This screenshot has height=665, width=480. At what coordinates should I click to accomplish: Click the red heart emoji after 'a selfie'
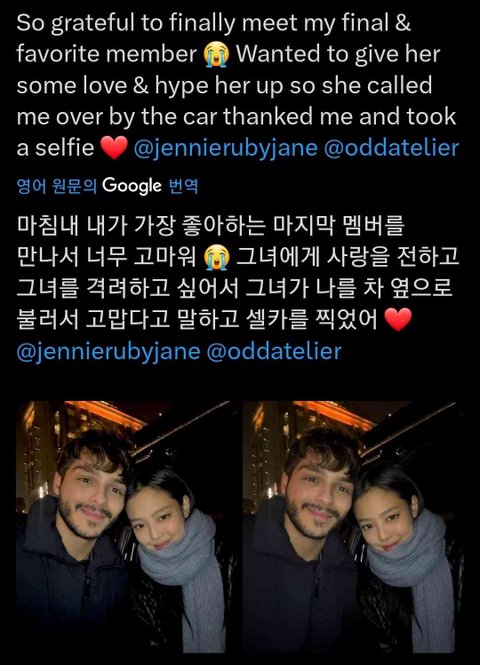pos(114,148)
